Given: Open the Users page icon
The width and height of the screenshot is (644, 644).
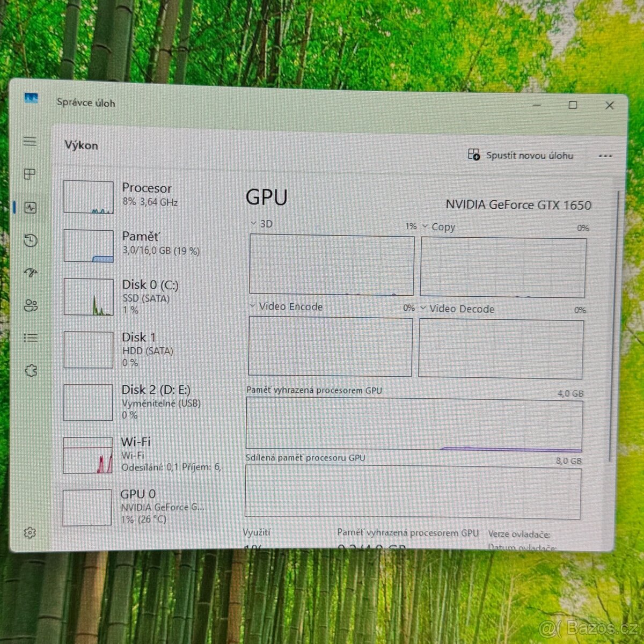Looking at the screenshot, I should (31, 305).
